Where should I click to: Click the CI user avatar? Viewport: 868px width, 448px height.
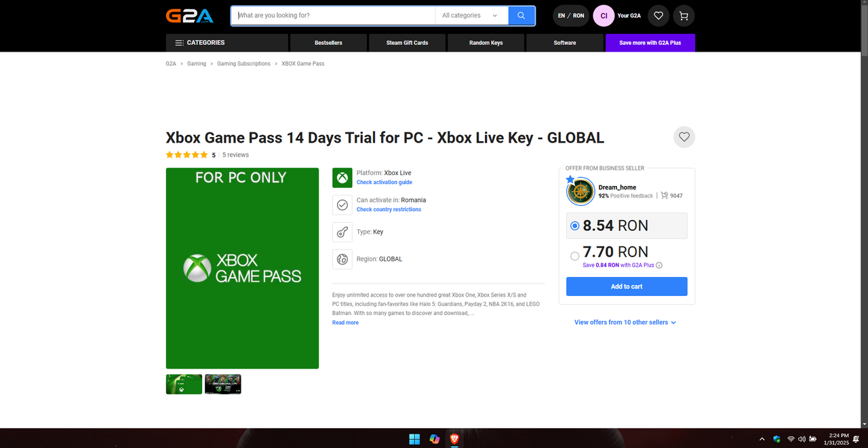coord(604,16)
